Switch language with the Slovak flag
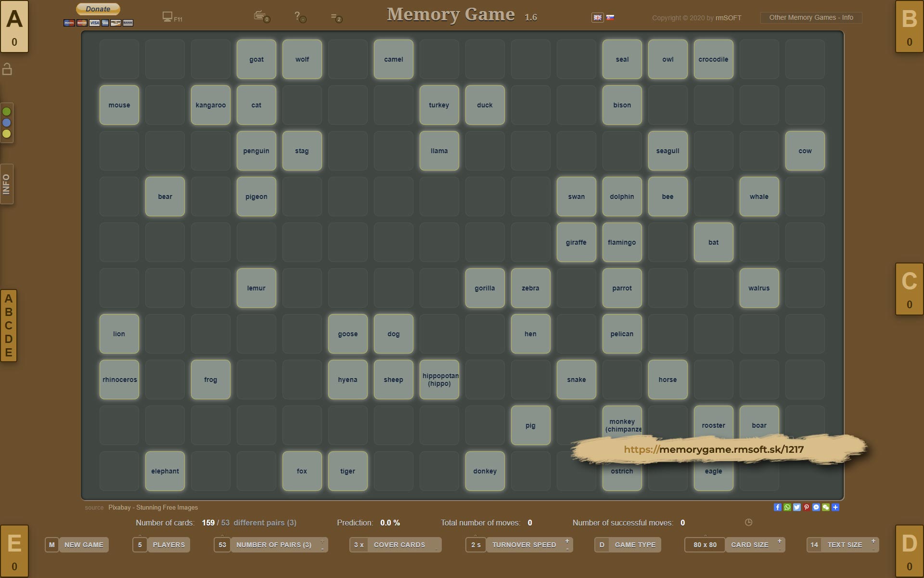This screenshot has width=924, height=578. click(x=610, y=17)
